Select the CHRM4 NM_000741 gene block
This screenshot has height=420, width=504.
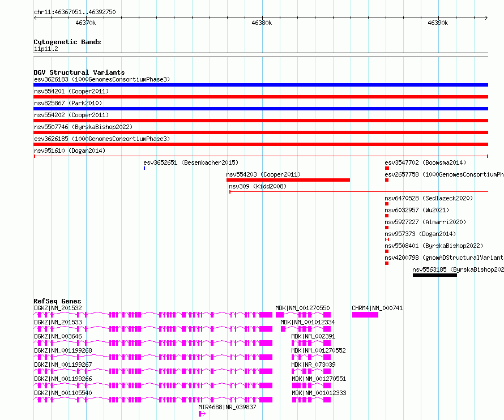point(365,315)
